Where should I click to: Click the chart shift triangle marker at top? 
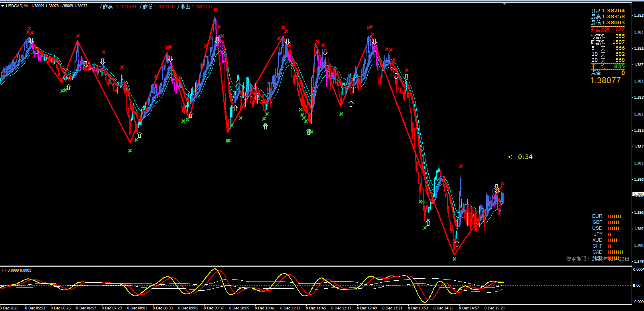click(x=505, y=4)
